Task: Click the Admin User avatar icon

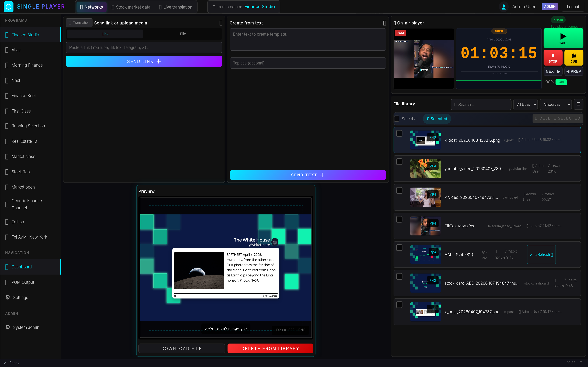Action: click(x=504, y=7)
